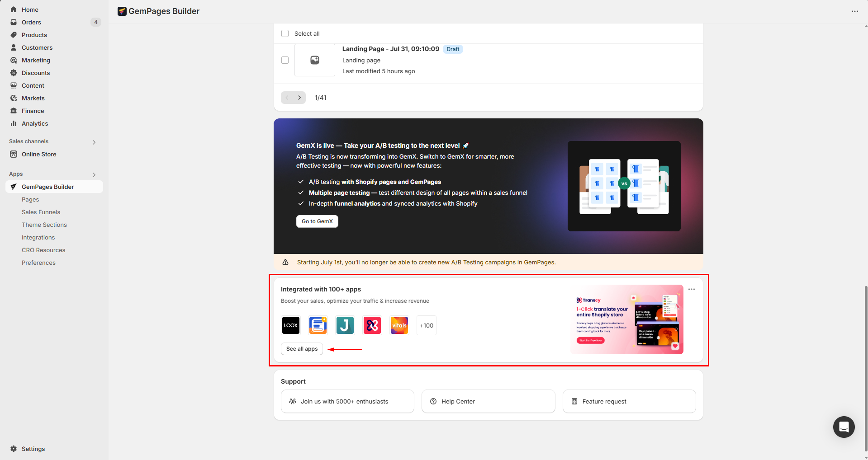Viewport: 868px width, 460px height.
Task: Click the Analytics bar chart icon
Action: point(14,123)
